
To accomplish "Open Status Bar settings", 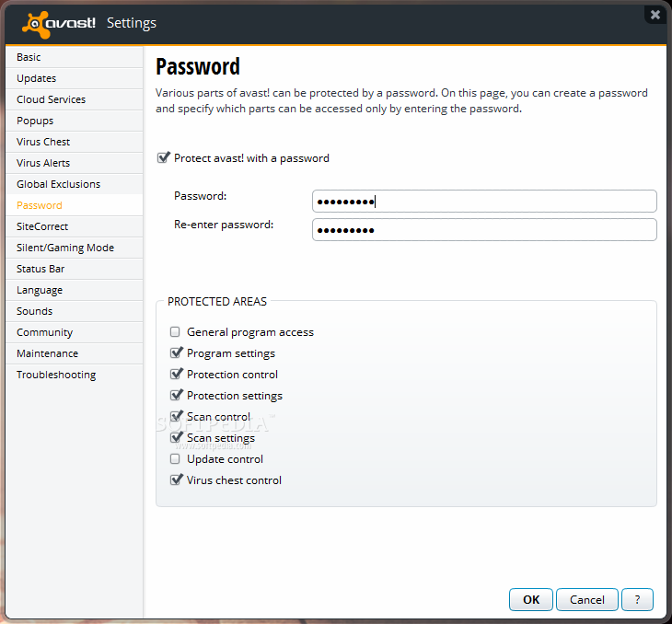I will click(75, 269).
